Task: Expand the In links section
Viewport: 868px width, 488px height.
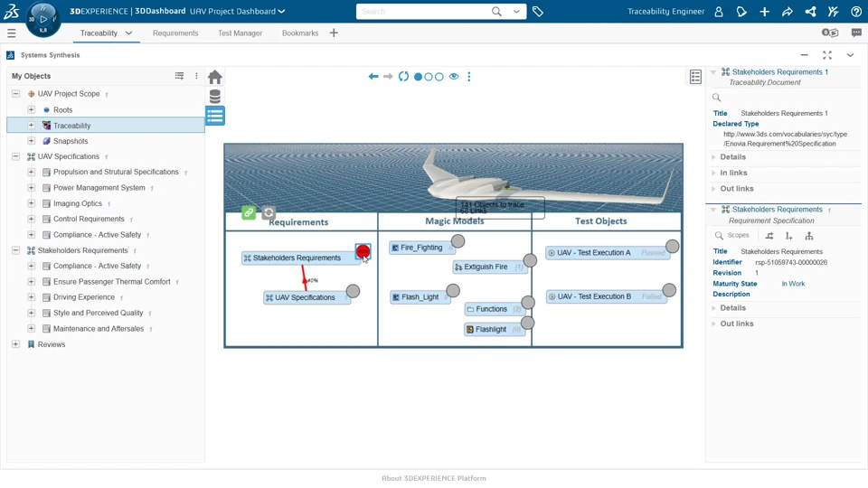Action: (x=733, y=173)
